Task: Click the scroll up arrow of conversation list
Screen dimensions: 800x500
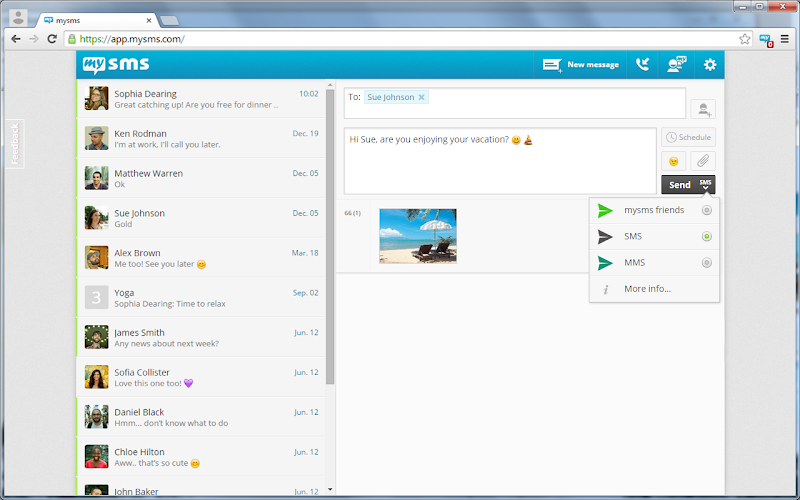Action: pos(330,85)
